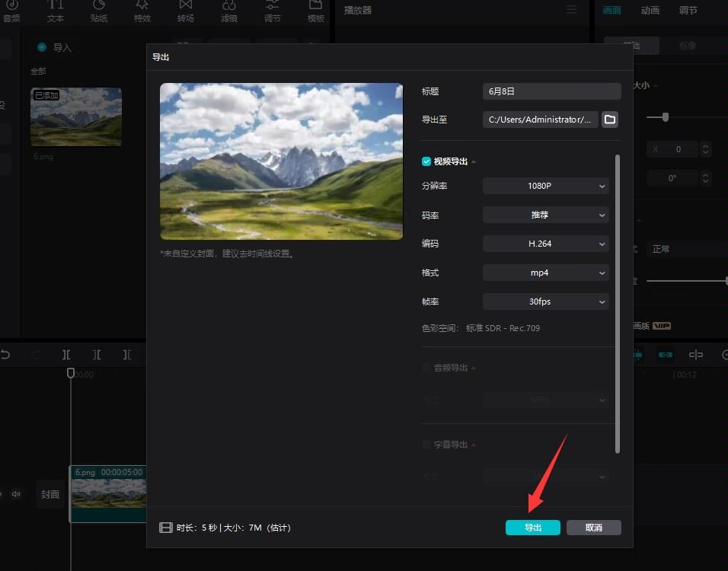Screen dimensions: 728x571
Task: Click the 封面 cover button on timeline
Action: pyautogui.click(x=49, y=494)
